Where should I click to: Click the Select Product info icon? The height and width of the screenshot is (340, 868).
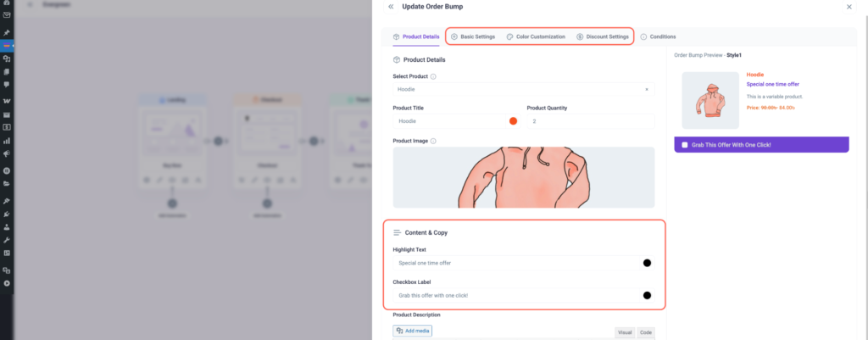(x=434, y=76)
